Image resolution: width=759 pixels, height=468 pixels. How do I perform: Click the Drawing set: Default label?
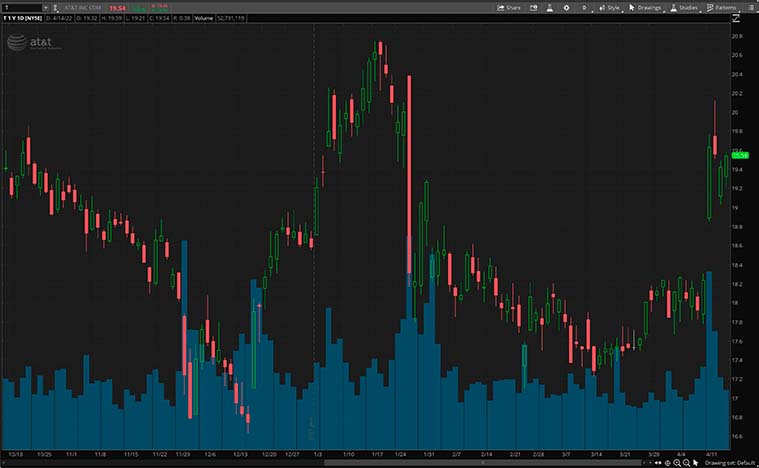coord(730,463)
